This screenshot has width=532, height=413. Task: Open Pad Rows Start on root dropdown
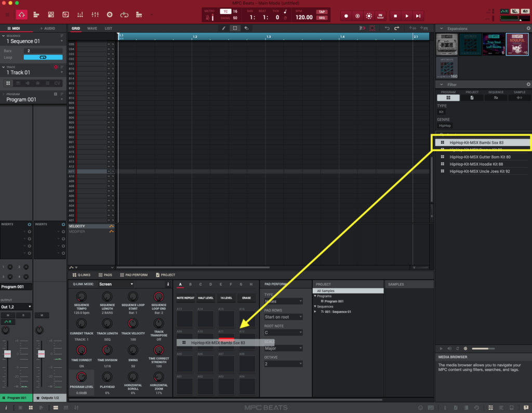click(x=283, y=317)
